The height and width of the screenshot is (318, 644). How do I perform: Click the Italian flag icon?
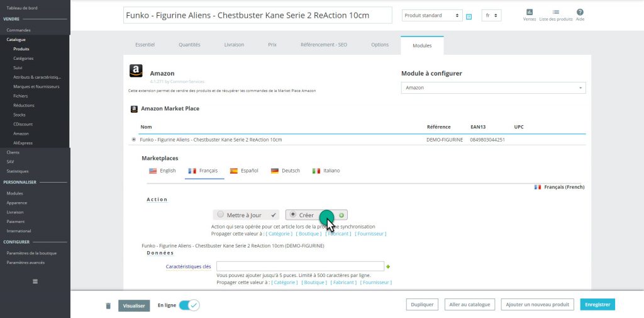(316, 171)
